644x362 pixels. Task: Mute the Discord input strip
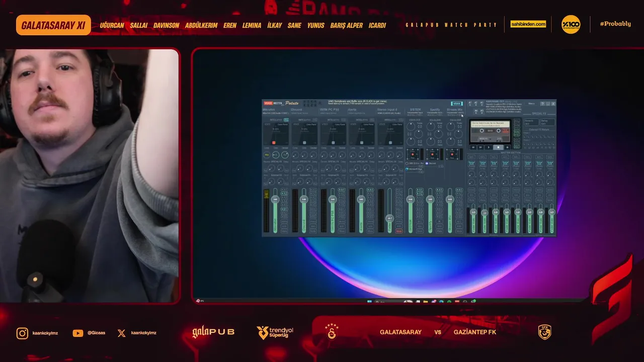(x=313, y=231)
